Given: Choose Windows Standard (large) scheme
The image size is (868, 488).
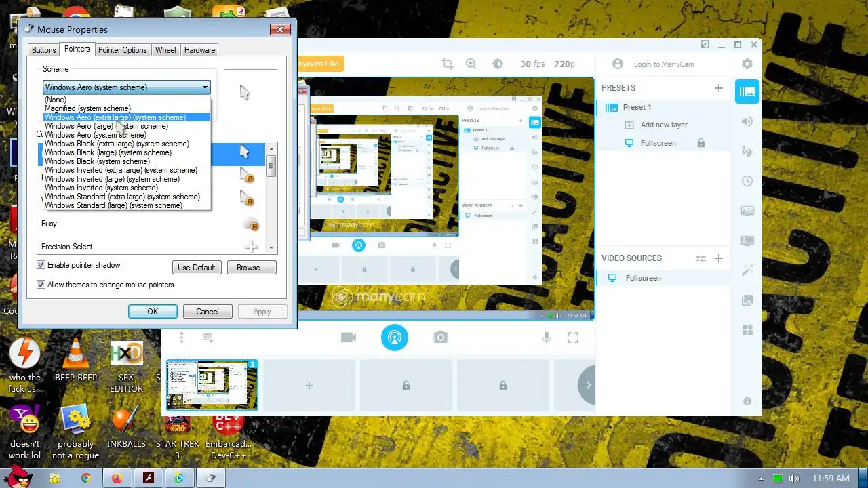Looking at the screenshot, I should click(x=127, y=205).
